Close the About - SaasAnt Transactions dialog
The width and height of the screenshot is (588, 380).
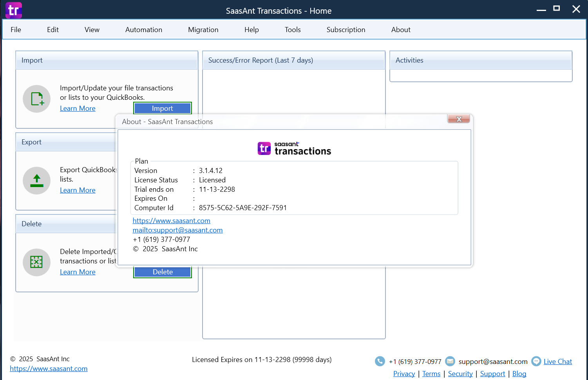tap(459, 119)
